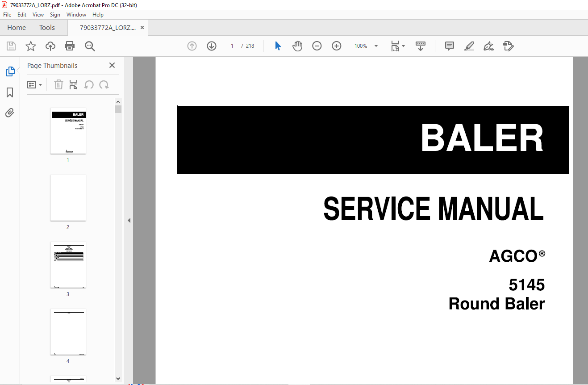588x385 pixels.
Task: Select page 1 thumbnail
Action: (x=68, y=131)
